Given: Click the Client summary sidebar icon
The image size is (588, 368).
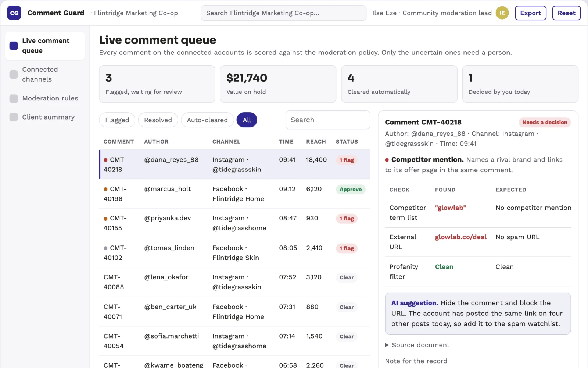Looking at the screenshot, I should point(14,117).
